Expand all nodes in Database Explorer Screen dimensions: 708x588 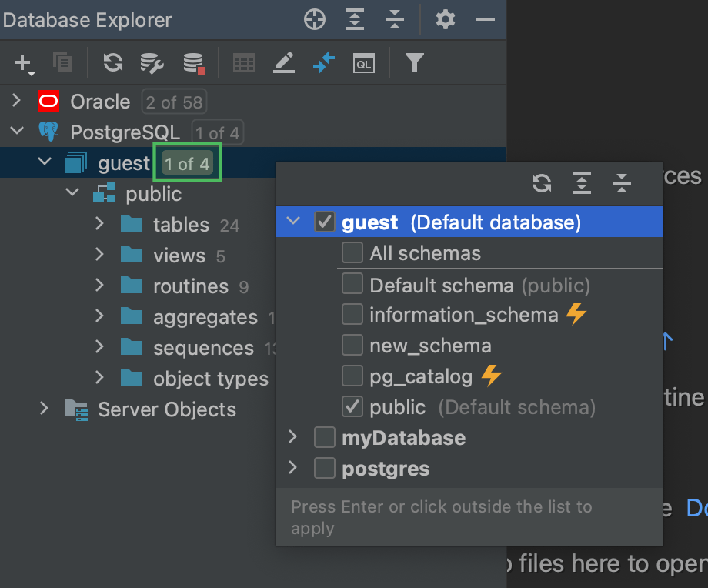pos(354,19)
